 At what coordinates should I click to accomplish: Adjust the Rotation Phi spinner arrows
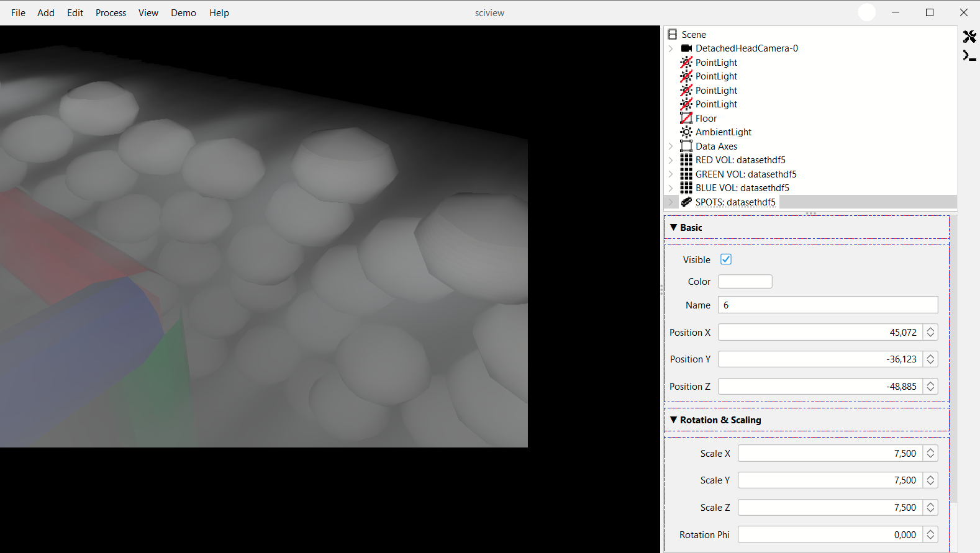[930, 535]
